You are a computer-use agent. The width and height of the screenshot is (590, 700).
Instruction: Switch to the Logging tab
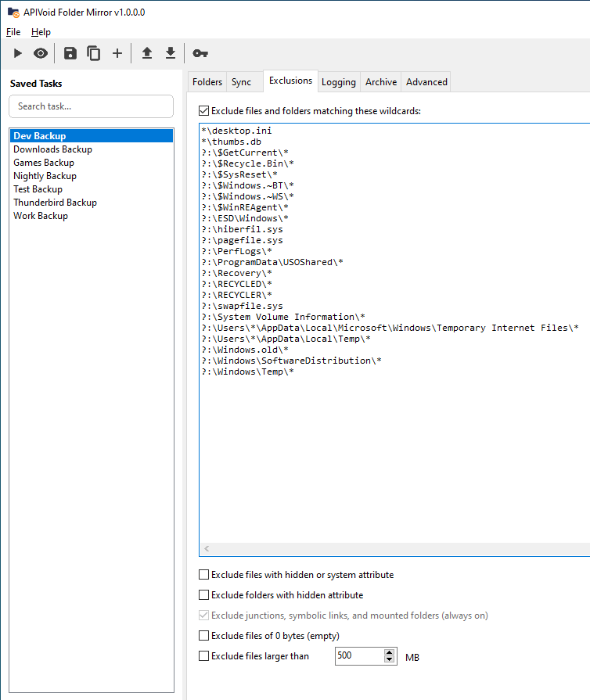coord(339,82)
